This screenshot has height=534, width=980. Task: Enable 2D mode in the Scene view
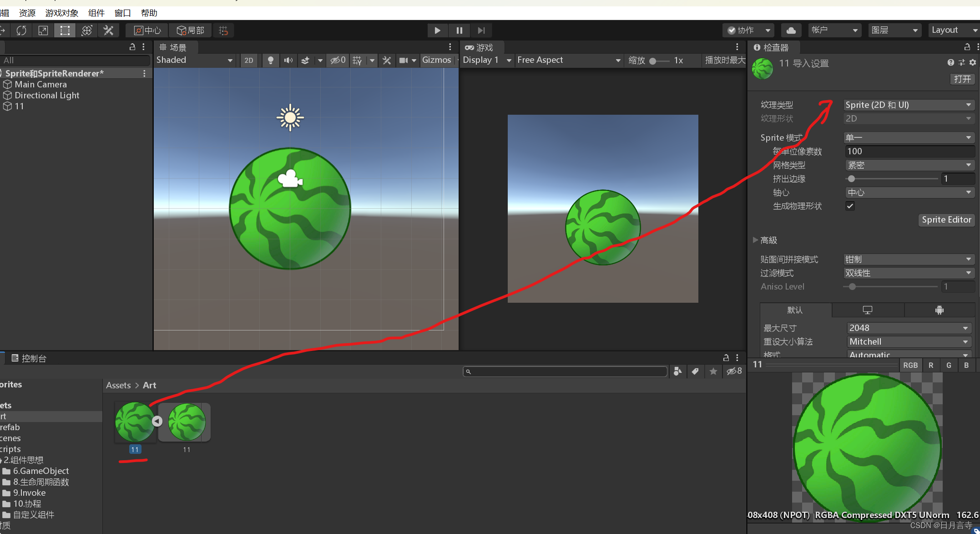pyautogui.click(x=249, y=60)
